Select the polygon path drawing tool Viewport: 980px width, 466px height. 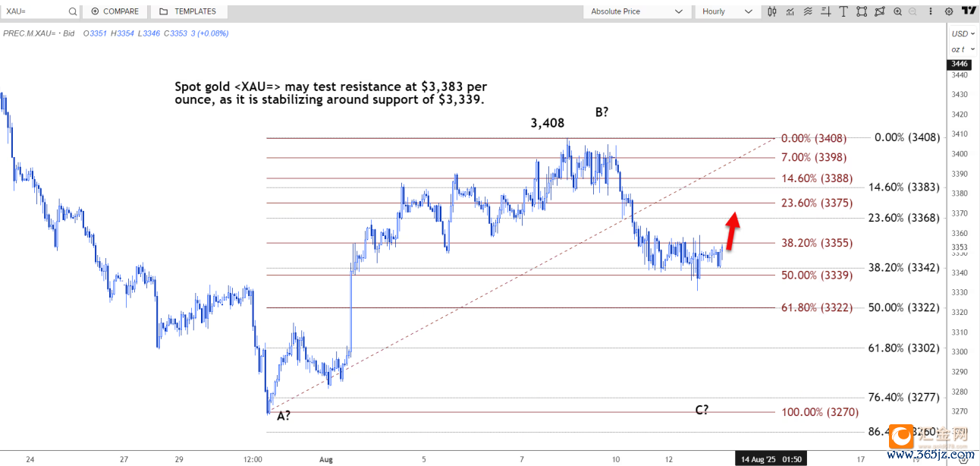click(x=880, y=11)
